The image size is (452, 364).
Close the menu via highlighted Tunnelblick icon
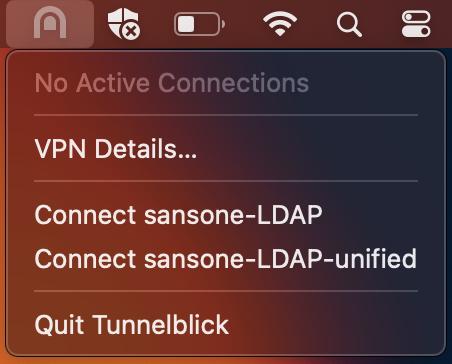(50, 24)
